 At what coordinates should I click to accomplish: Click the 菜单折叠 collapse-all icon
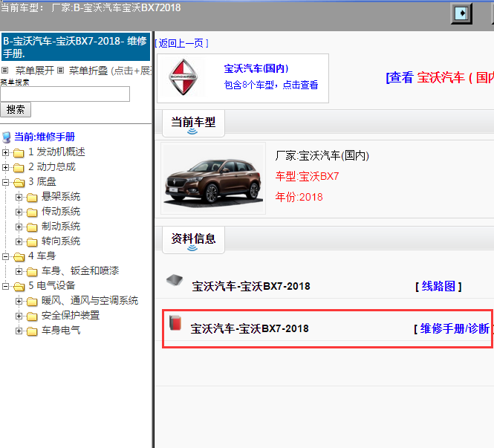tap(61, 71)
